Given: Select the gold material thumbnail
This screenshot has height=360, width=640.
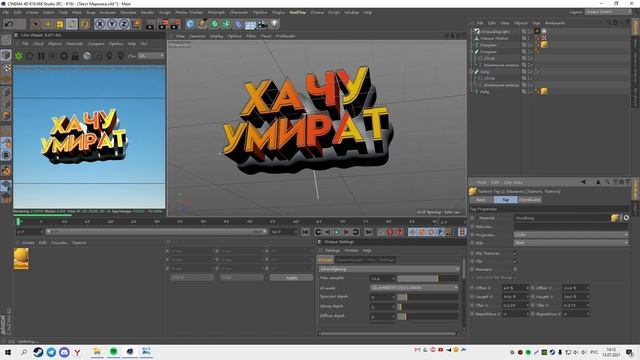Looking at the screenshot, I should coord(21,258).
